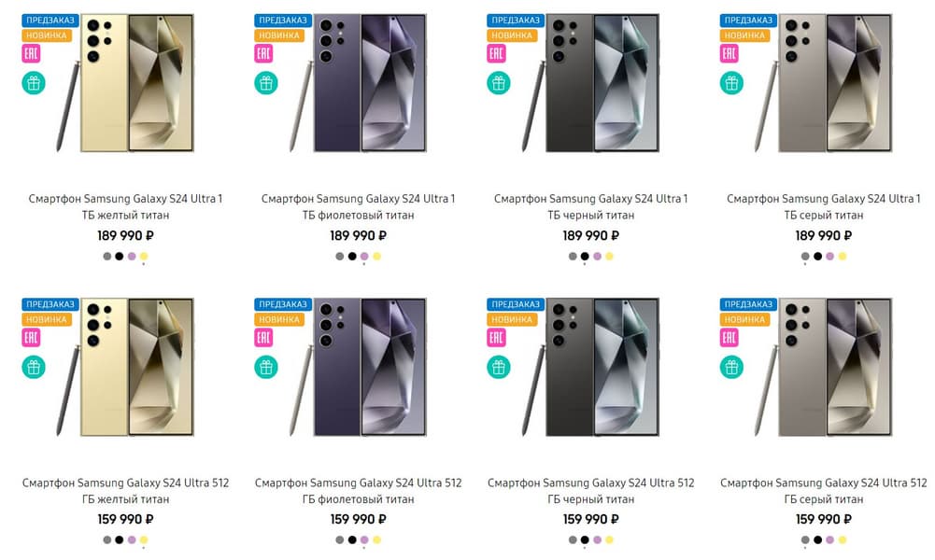Click the EAC badge on the black 1 ТБ phone

pos(496,53)
